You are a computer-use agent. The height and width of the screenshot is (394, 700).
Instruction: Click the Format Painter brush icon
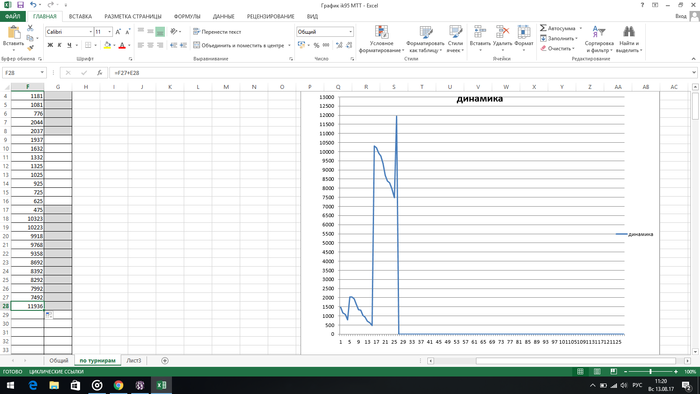pyautogui.click(x=30, y=48)
